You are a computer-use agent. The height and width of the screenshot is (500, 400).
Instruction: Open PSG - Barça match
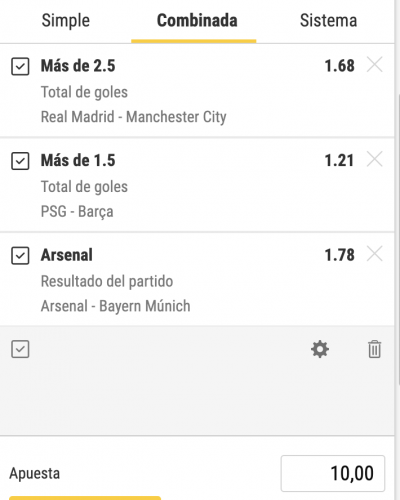(x=77, y=212)
